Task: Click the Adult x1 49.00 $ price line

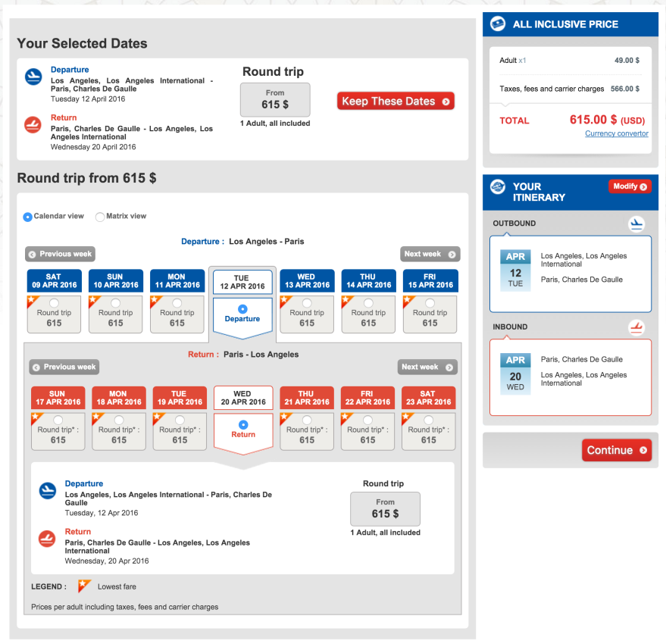Action: 570,61
